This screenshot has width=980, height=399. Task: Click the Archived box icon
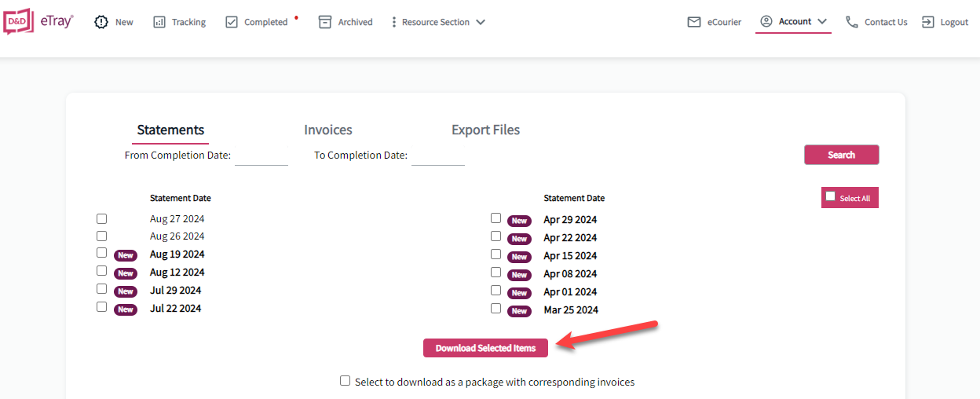325,22
